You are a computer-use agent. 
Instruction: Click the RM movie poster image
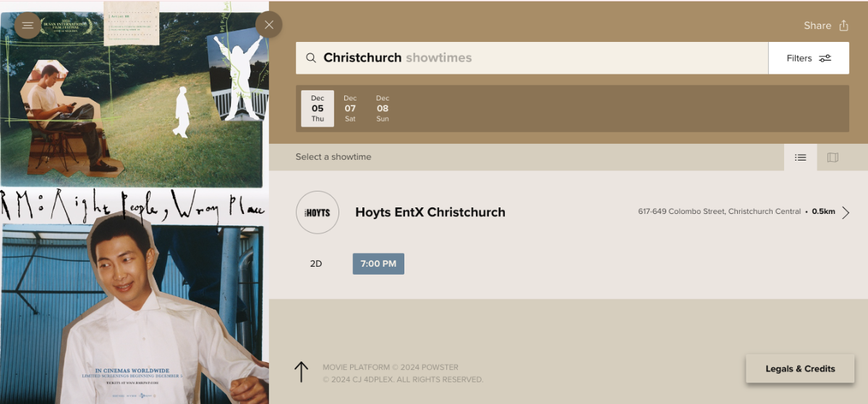(135, 202)
